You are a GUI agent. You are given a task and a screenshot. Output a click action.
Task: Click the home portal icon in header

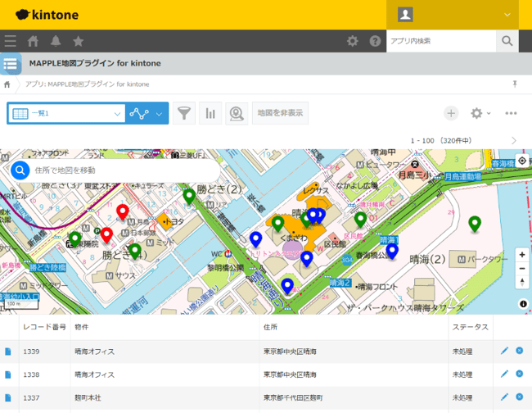click(x=34, y=41)
